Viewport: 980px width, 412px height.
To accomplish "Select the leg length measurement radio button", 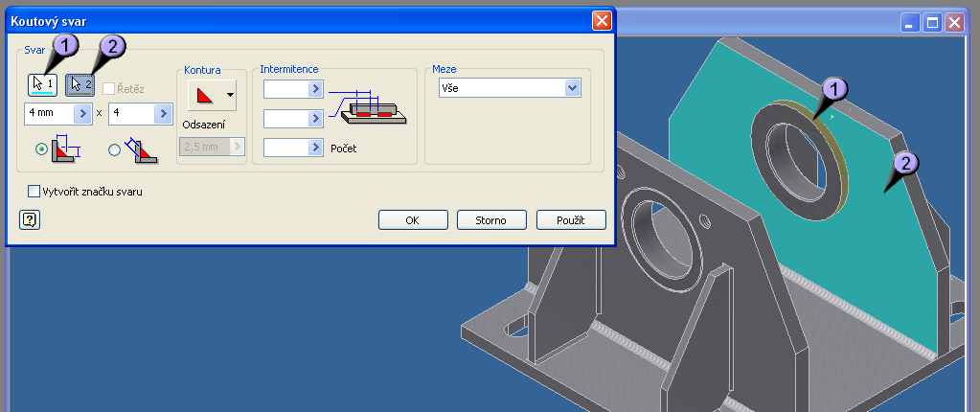I will click(x=41, y=149).
